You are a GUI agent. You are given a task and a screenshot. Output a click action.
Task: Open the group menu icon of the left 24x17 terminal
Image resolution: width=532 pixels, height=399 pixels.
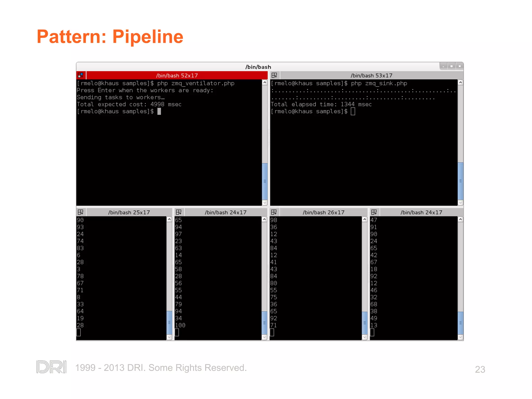click(179, 212)
